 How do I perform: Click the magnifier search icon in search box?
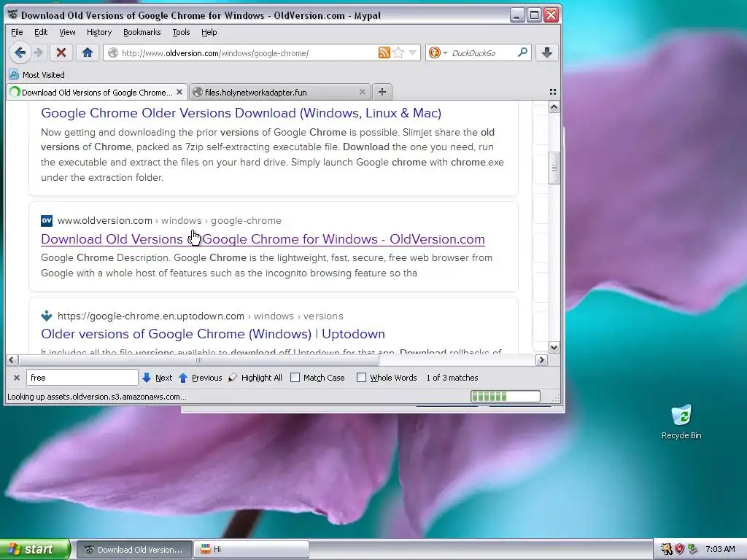pos(522,52)
